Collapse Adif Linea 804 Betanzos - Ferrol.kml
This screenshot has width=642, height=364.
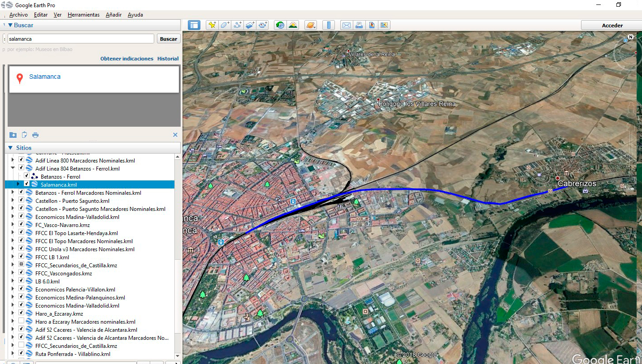13,168
